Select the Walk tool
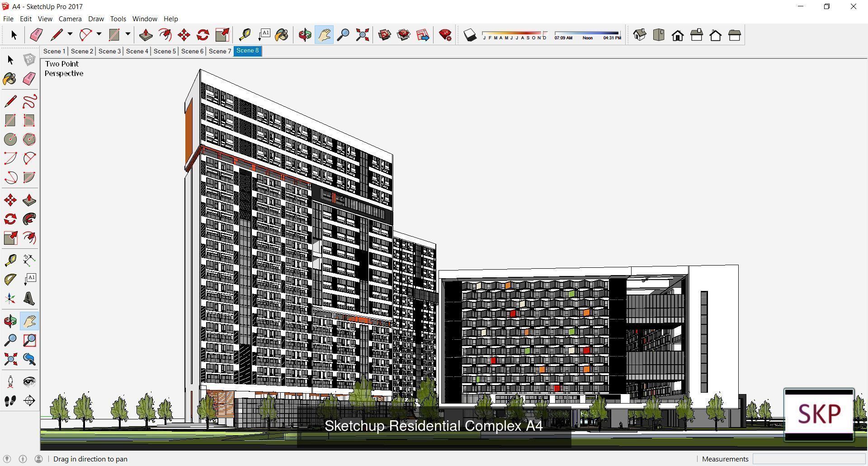This screenshot has width=868, height=466. coord(10,400)
